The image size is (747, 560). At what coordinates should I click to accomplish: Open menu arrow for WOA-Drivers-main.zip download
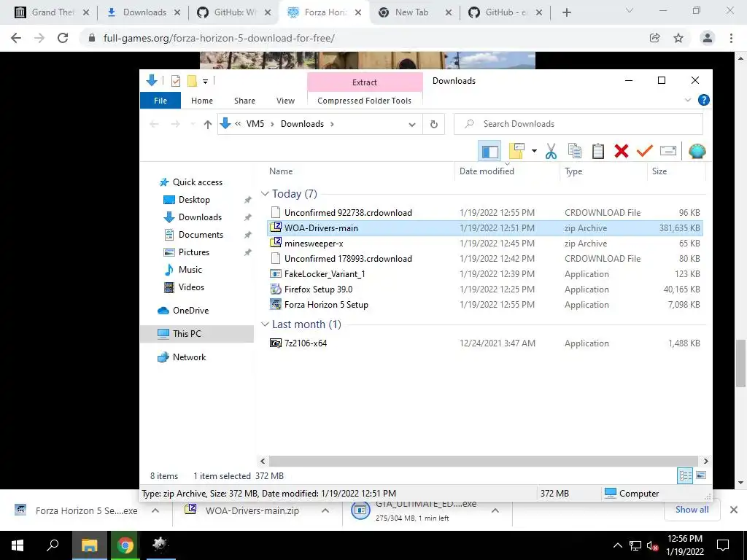[325, 510]
